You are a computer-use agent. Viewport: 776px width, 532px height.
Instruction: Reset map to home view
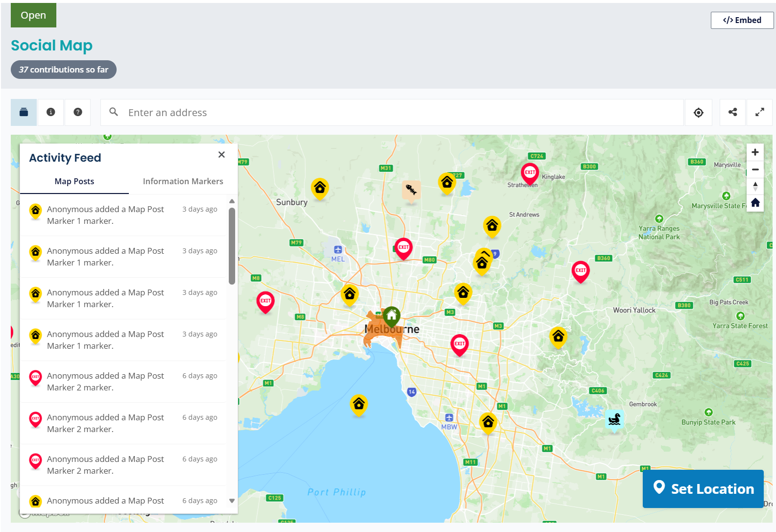tap(755, 203)
